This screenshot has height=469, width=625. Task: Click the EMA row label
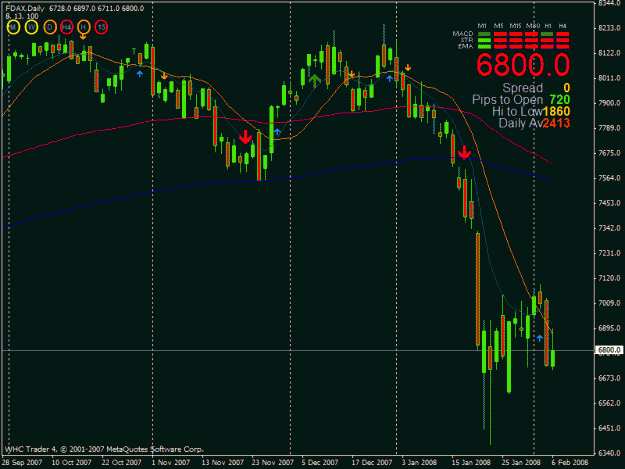[x=466, y=47]
